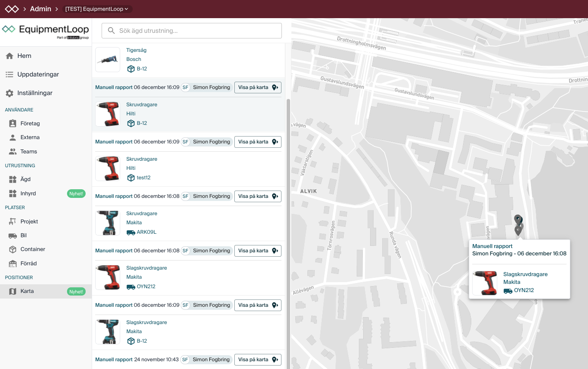Click the Makita text in map popup
Viewport: 588px width, 369px height.
coord(512,282)
